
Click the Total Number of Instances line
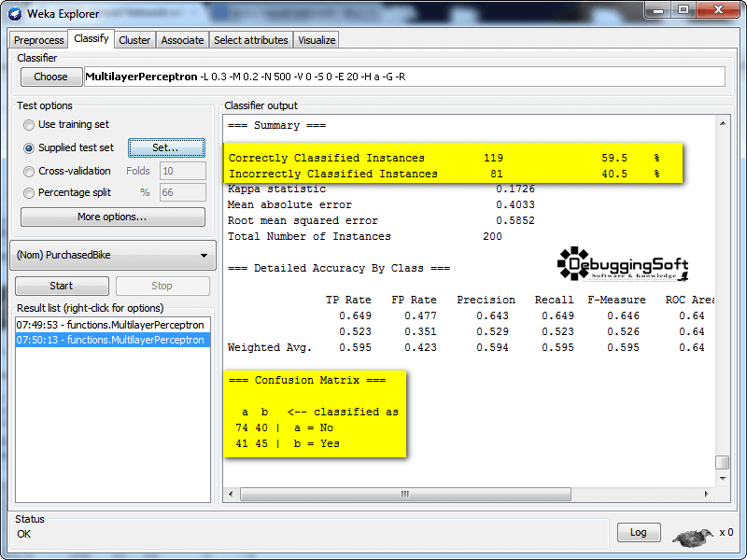coord(365,237)
